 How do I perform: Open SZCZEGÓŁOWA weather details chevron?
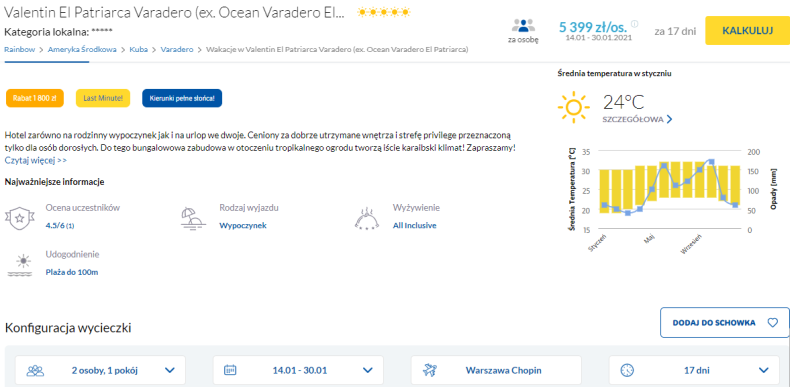[x=669, y=119]
